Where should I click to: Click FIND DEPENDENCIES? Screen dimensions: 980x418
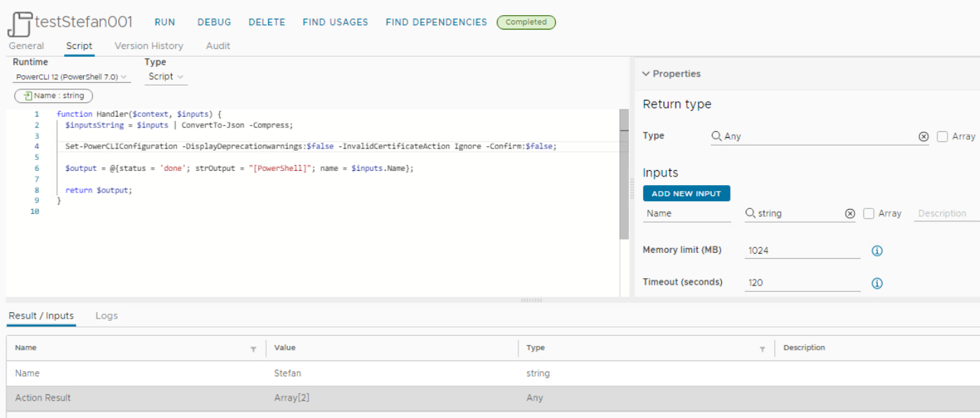coord(436,22)
